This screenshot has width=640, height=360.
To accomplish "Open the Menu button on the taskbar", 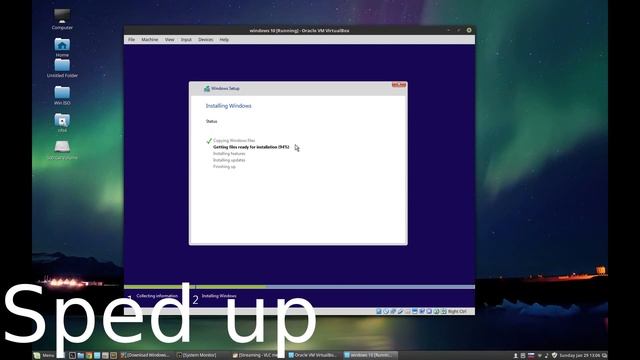I will click(44, 356).
